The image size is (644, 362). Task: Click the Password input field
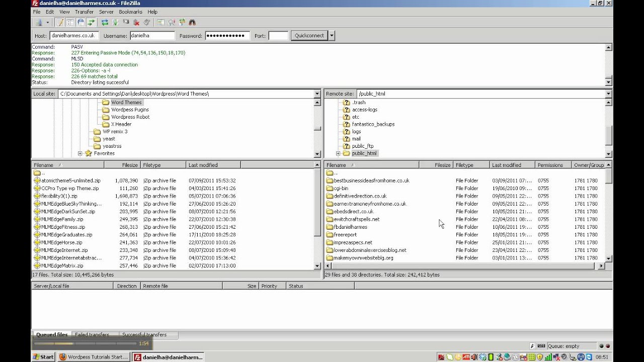227,36
